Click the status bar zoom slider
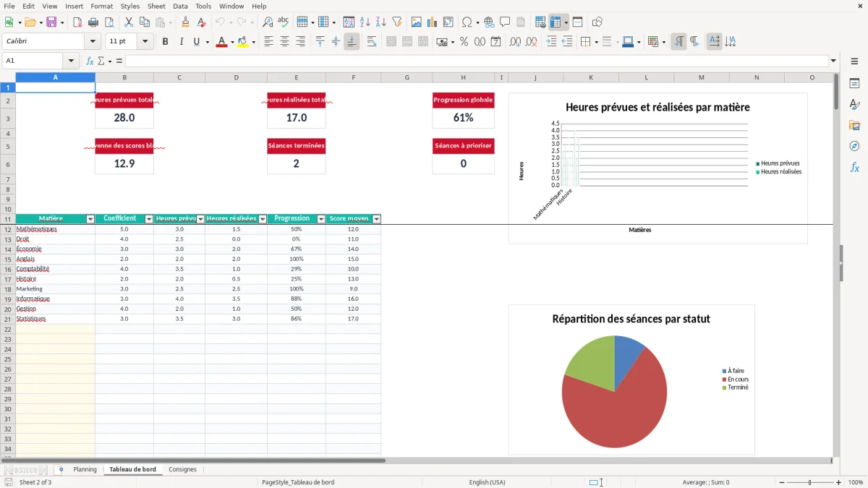 coord(810,482)
